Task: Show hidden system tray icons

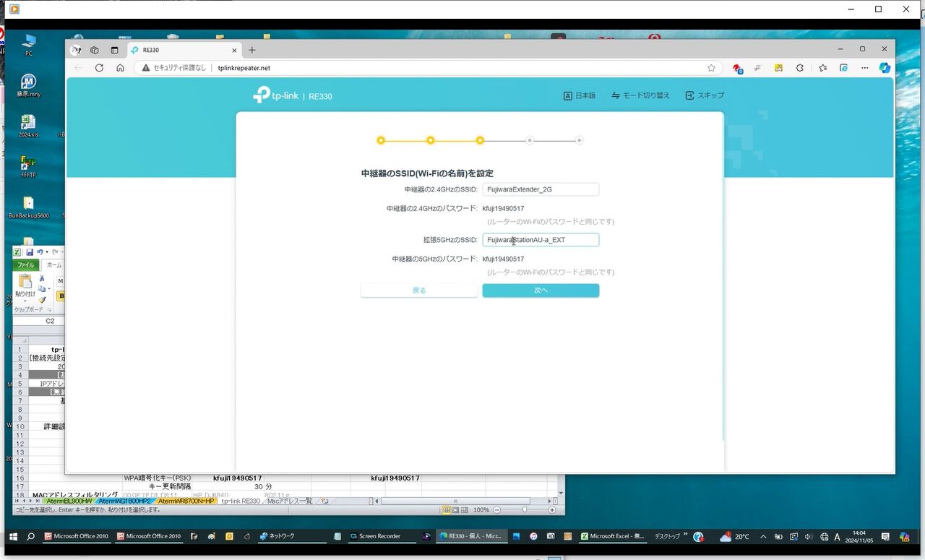Action: tap(763, 537)
